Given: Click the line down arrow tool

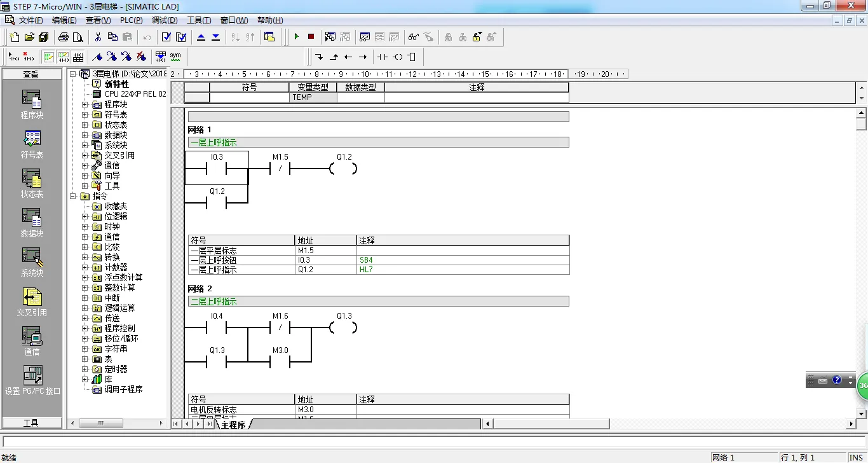Looking at the screenshot, I should click(x=320, y=57).
